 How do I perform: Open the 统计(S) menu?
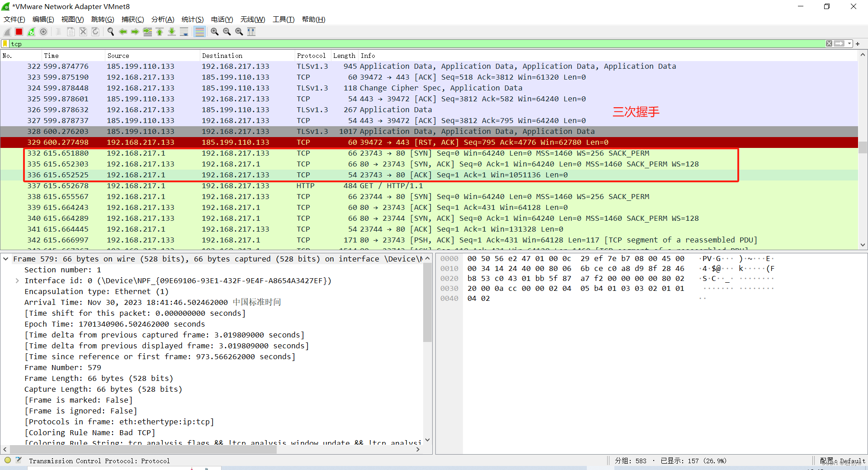tap(193, 19)
